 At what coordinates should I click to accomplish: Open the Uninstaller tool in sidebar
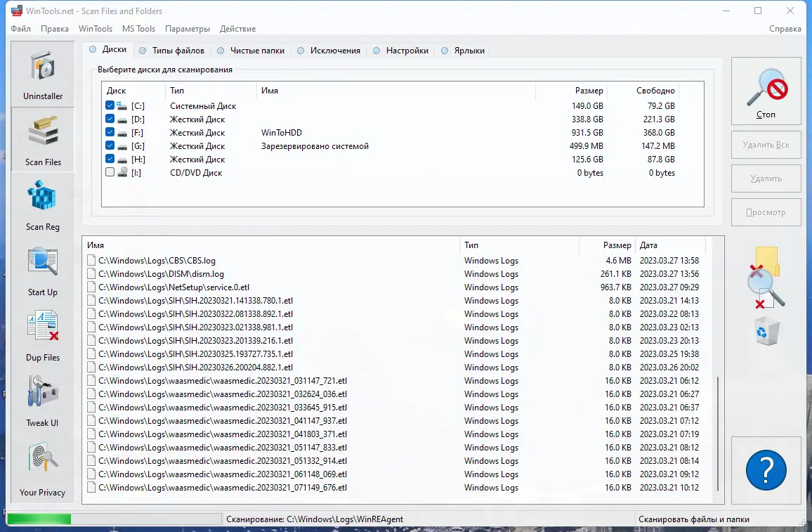click(x=42, y=74)
